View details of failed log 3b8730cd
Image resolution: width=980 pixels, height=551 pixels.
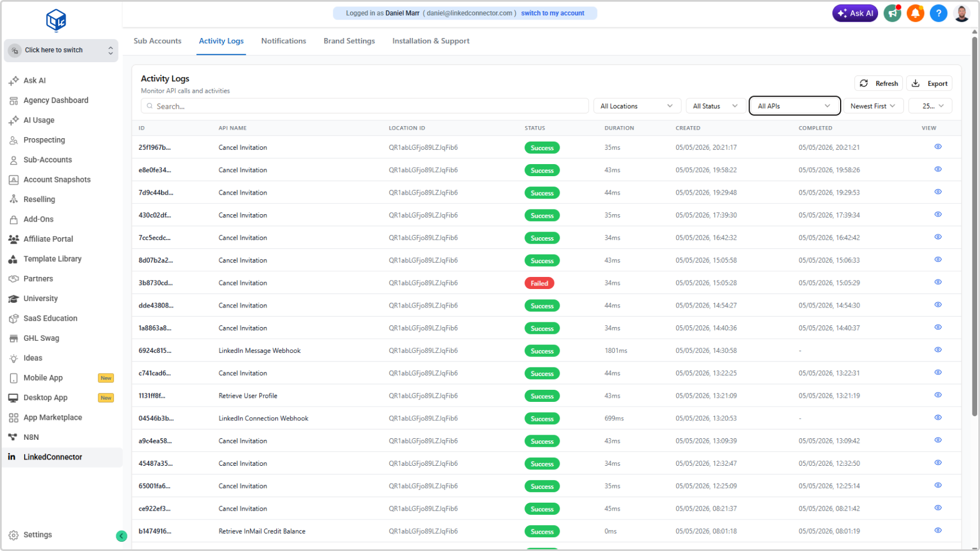[x=938, y=282]
